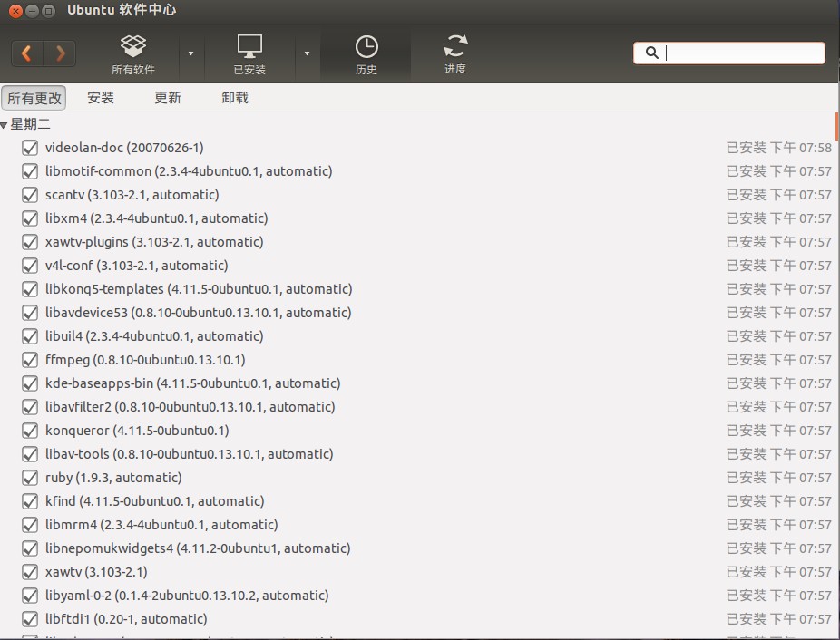Toggle the checkbox for libkonq5-templates
Viewport: 840px width, 640px height.
[x=30, y=289]
